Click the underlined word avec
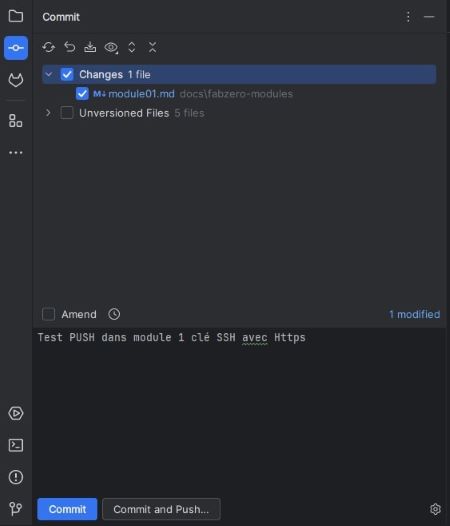450x526 pixels. pyautogui.click(x=255, y=337)
